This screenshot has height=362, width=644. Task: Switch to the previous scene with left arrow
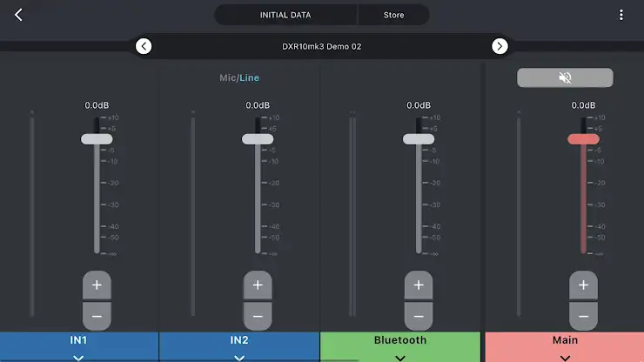click(x=144, y=46)
